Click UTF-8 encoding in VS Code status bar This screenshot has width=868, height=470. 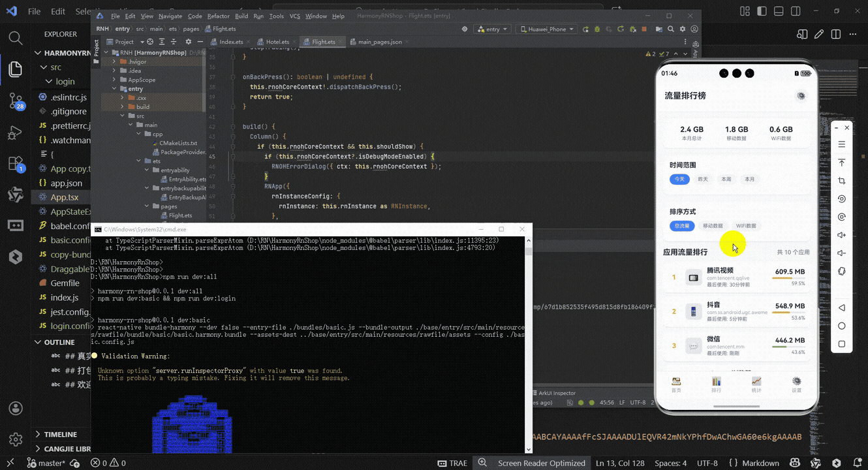click(707, 463)
